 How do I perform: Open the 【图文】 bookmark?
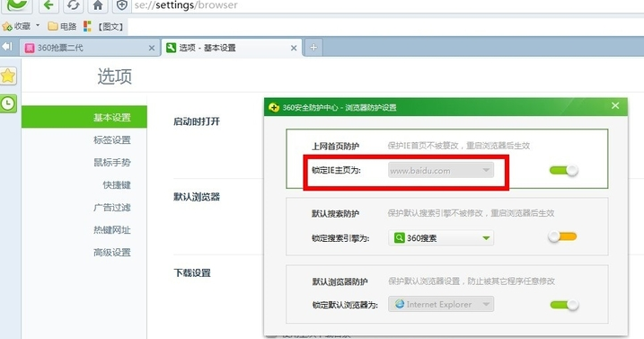(x=103, y=26)
